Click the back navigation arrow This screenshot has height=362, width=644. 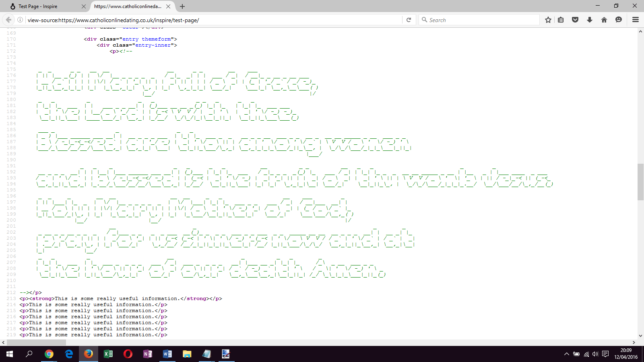(8, 20)
